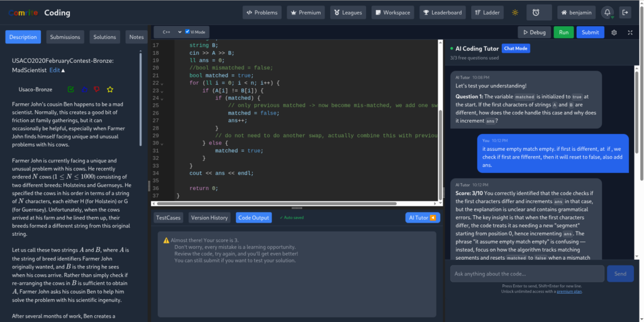Click the yellow star favorite icon
The width and height of the screenshot is (644, 322).
(110, 89)
